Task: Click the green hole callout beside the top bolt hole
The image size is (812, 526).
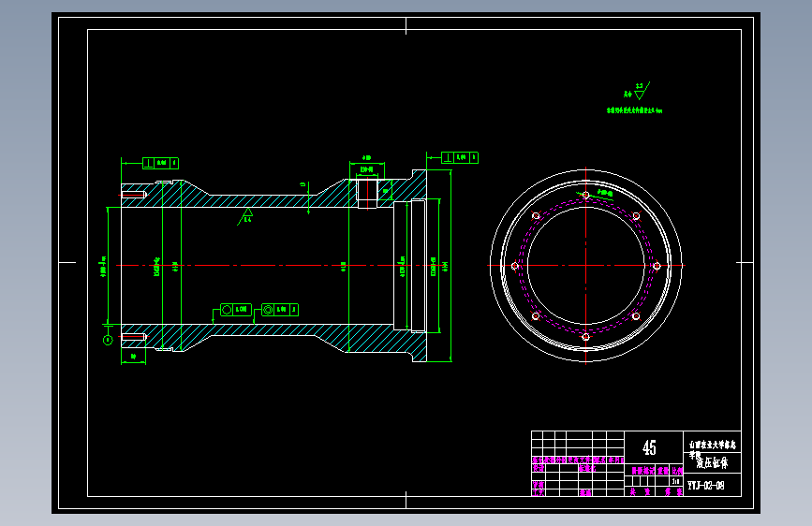Action: click(x=605, y=193)
